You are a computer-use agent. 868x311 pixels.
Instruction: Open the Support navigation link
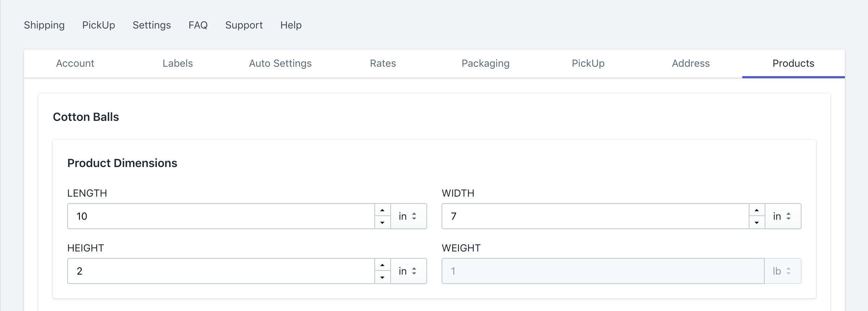(244, 25)
